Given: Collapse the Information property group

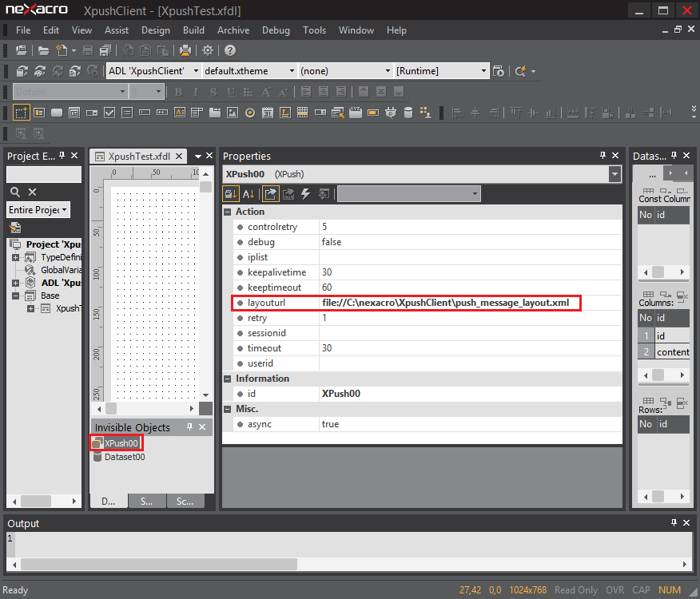Looking at the screenshot, I should (228, 379).
